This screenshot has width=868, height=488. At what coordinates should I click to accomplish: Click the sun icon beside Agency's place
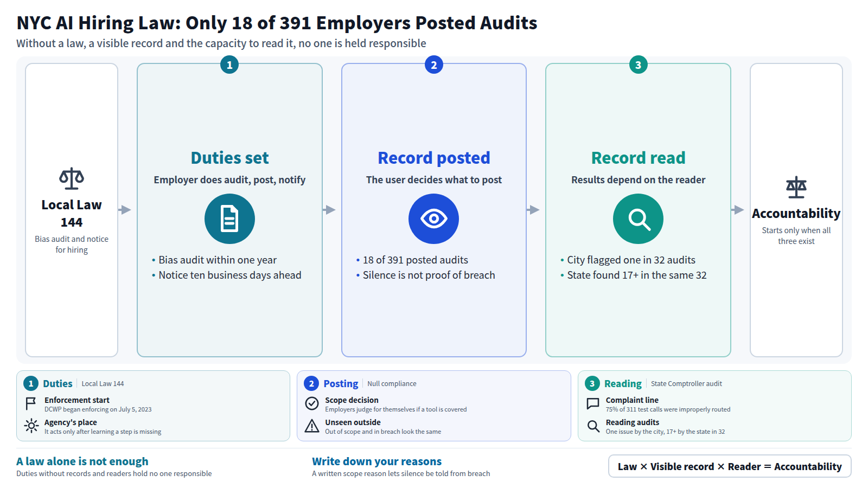[x=31, y=426]
